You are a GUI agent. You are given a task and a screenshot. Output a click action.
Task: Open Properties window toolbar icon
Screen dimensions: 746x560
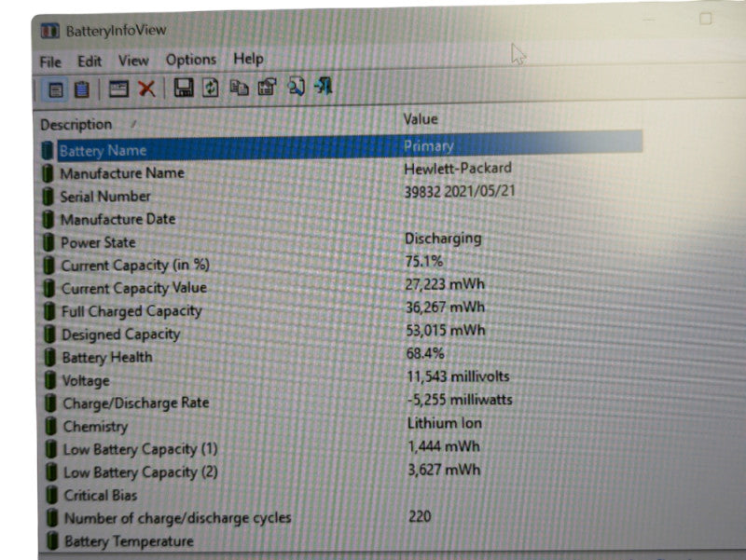(118, 89)
